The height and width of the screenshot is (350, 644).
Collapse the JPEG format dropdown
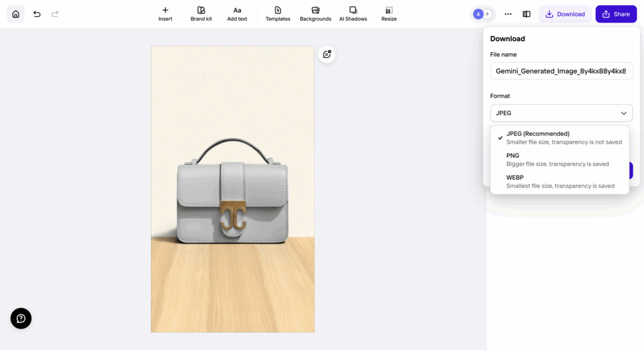561,113
